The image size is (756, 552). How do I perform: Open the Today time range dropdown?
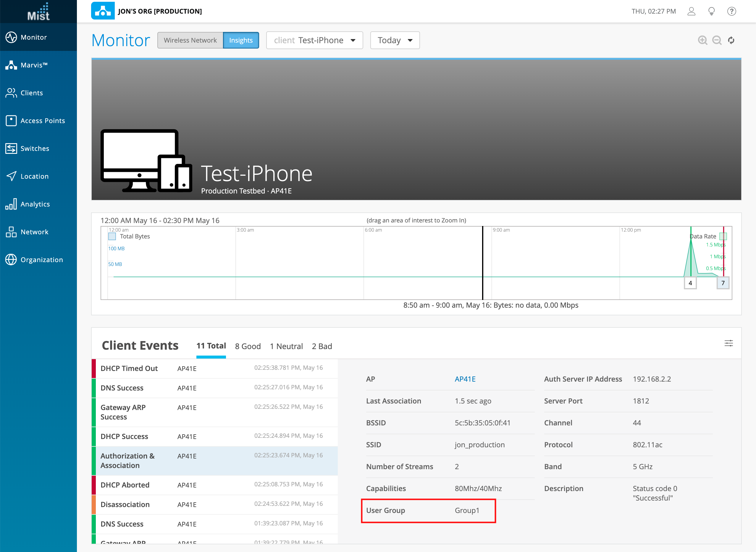(395, 41)
